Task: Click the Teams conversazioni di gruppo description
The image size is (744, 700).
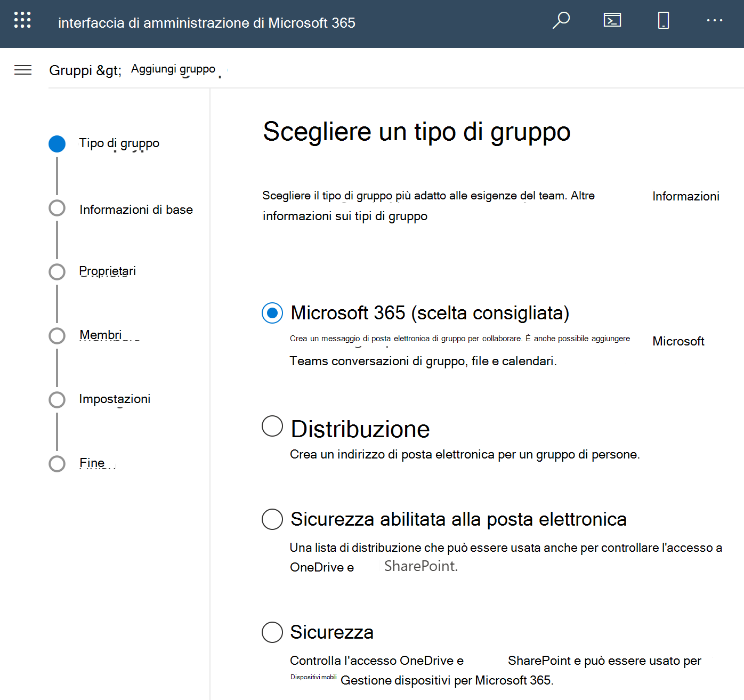Action: 423,361
